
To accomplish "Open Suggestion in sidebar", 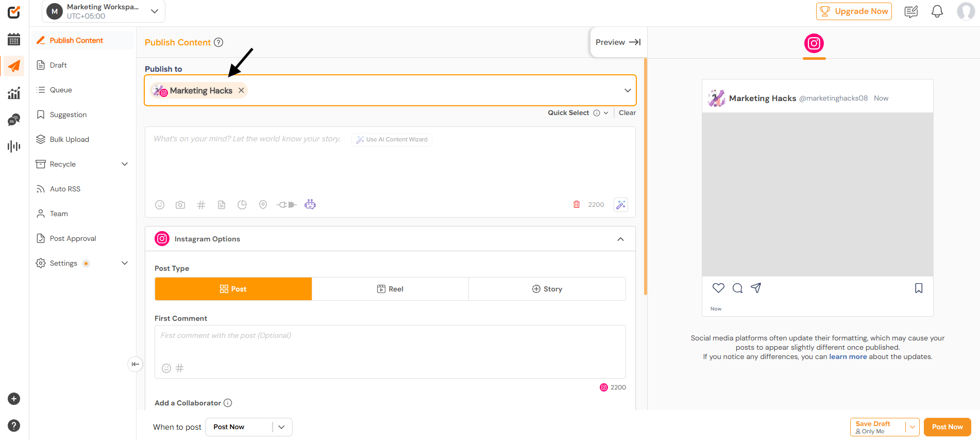I will click(82, 115).
